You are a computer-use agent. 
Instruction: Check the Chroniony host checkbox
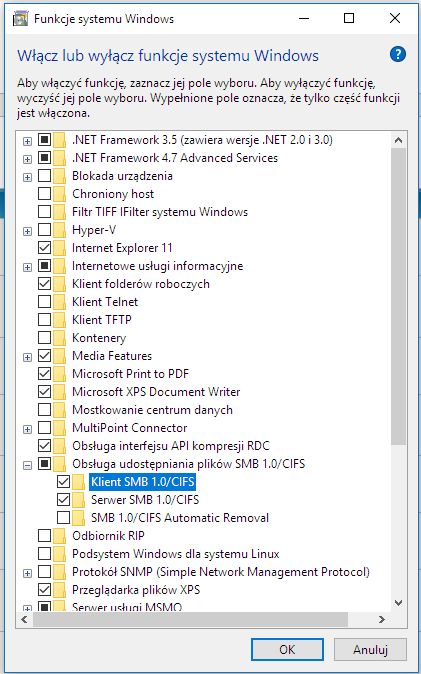(x=44, y=194)
